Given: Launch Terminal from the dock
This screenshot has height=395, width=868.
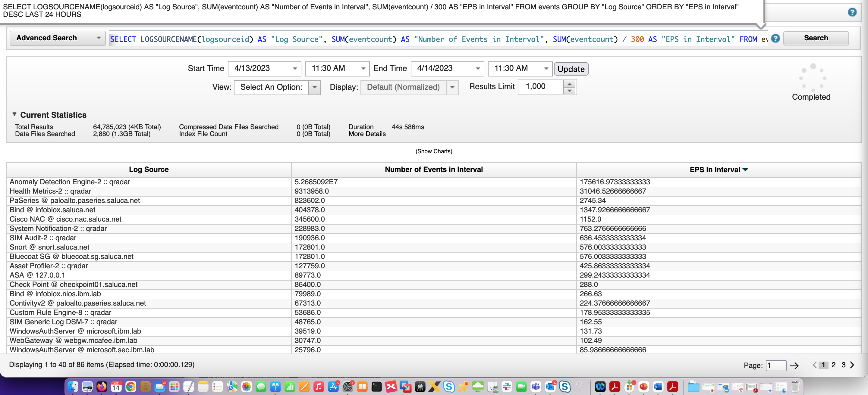Looking at the screenshot, I should pyautogui.click(x=377, y=386).
